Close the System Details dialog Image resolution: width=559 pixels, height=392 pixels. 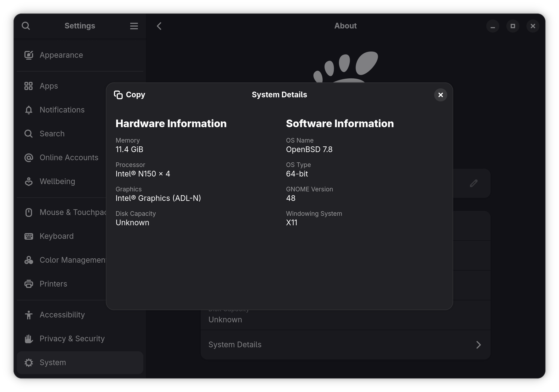[440, 95]
